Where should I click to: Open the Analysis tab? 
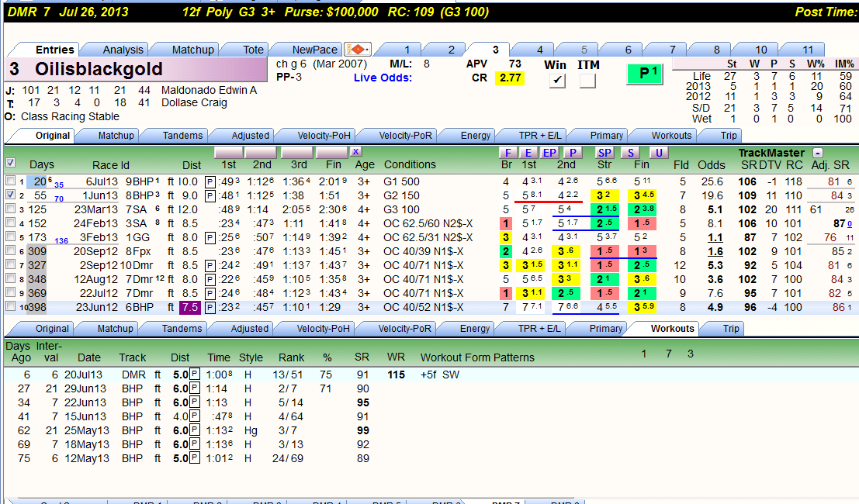(123, 50)
